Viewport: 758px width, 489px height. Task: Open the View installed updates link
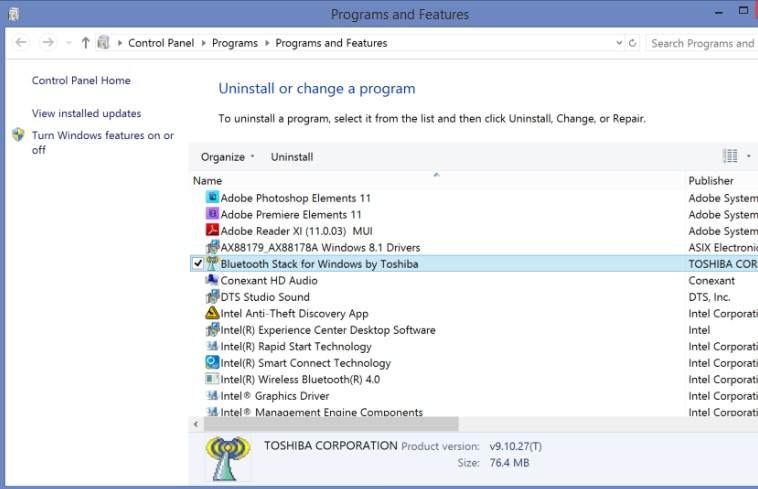(x=86, y=113)
